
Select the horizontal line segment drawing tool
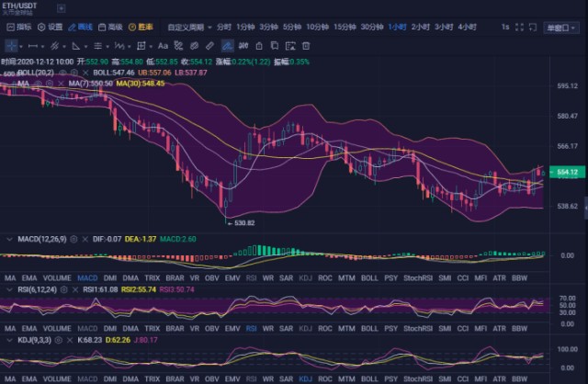33,46
